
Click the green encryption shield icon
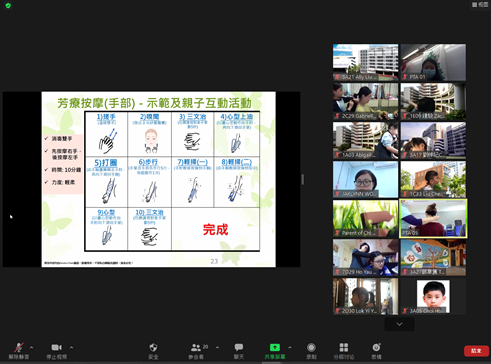click(8, 6)
